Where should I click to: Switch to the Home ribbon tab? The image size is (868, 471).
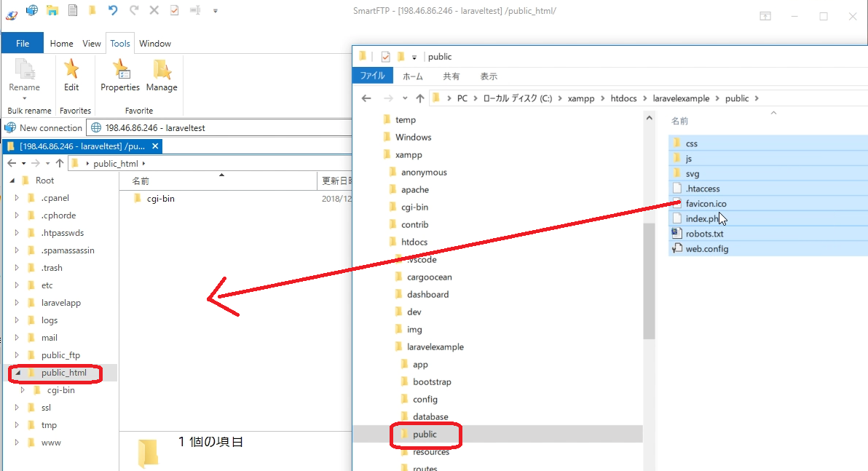click(x=61, y=43)
